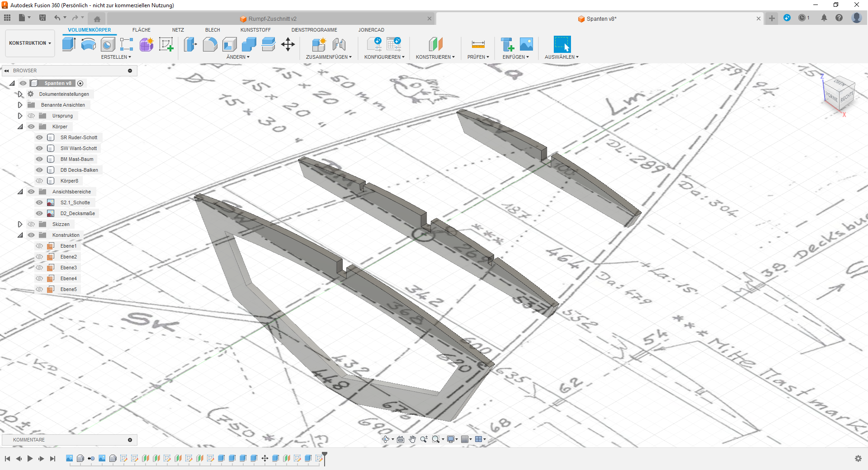Open the KONFIGURIEREN menu

coord(384,57)
